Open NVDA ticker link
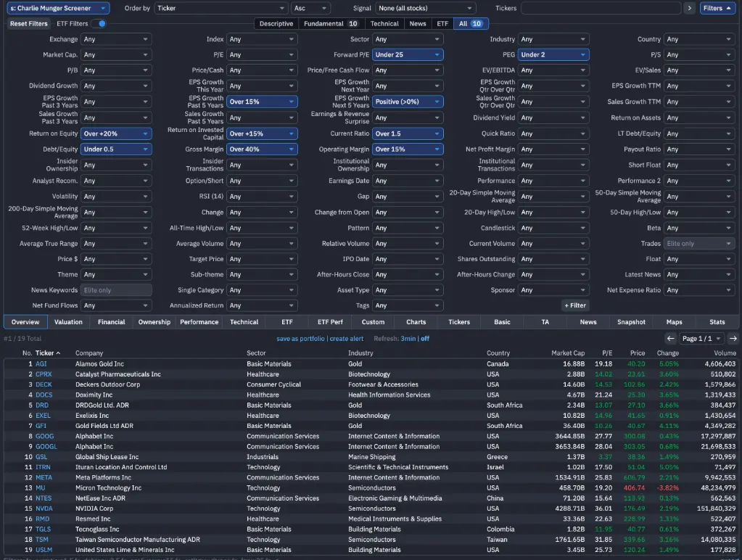 [44, 508]
